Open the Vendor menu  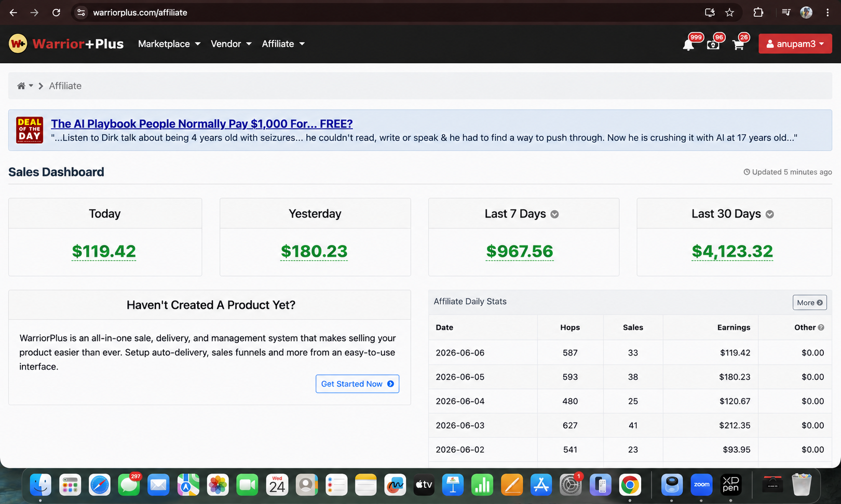click(x=231, y=44)
